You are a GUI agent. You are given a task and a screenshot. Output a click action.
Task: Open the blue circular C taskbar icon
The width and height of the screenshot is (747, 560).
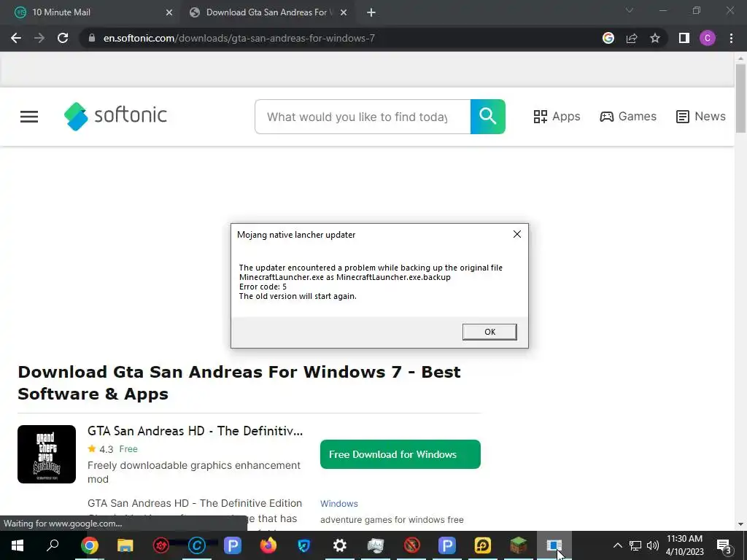[x=197, y=545]
